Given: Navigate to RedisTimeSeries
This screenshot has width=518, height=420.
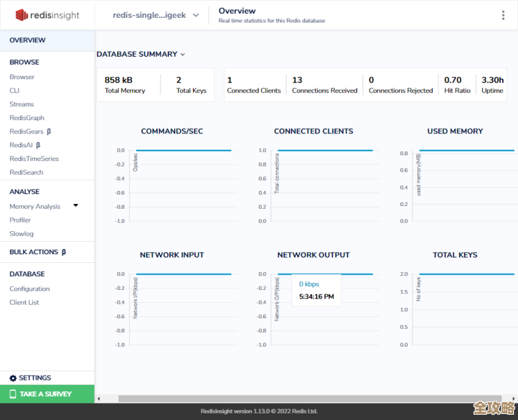Looking at the screenshot, I should tap(34, 158).
